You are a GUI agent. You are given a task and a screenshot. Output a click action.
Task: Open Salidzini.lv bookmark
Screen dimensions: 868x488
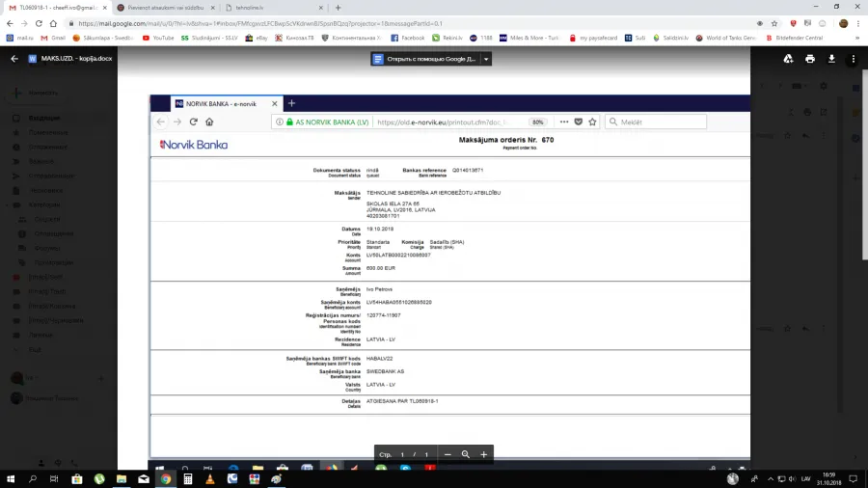(670, 39)
